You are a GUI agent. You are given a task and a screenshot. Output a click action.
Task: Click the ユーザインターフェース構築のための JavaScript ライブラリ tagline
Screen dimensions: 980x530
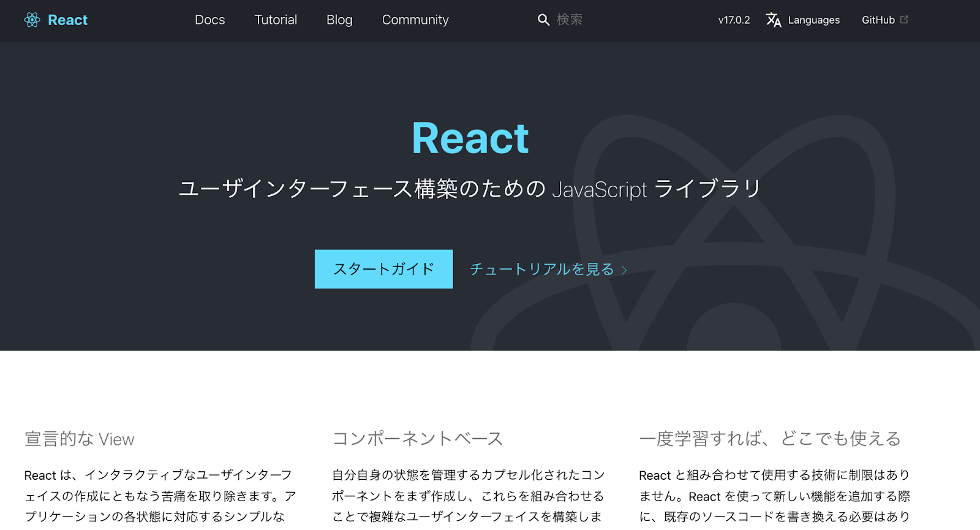[x=470, y=189]
